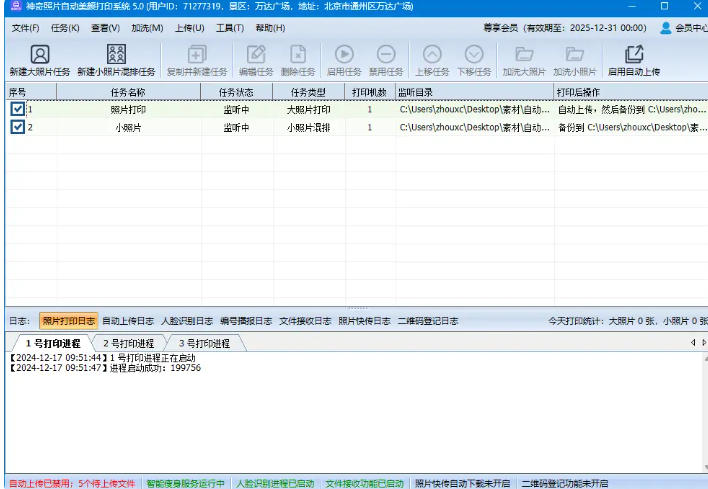Click the 上移任务 up arrow icon

tap(432, 54)
